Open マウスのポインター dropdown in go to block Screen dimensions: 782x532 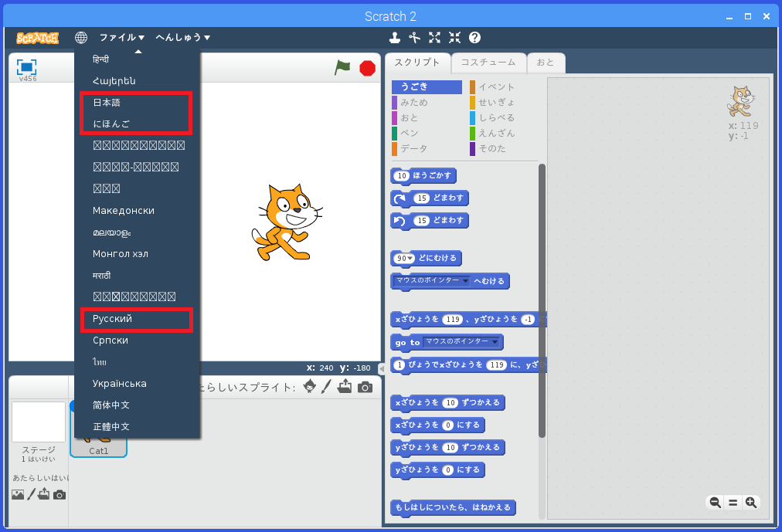461,342
